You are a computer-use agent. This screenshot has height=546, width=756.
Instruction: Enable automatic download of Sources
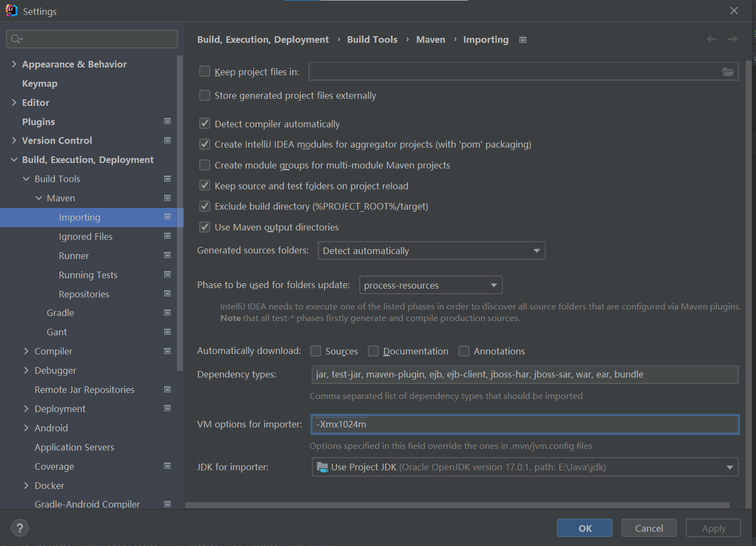(x=316, y=351)
